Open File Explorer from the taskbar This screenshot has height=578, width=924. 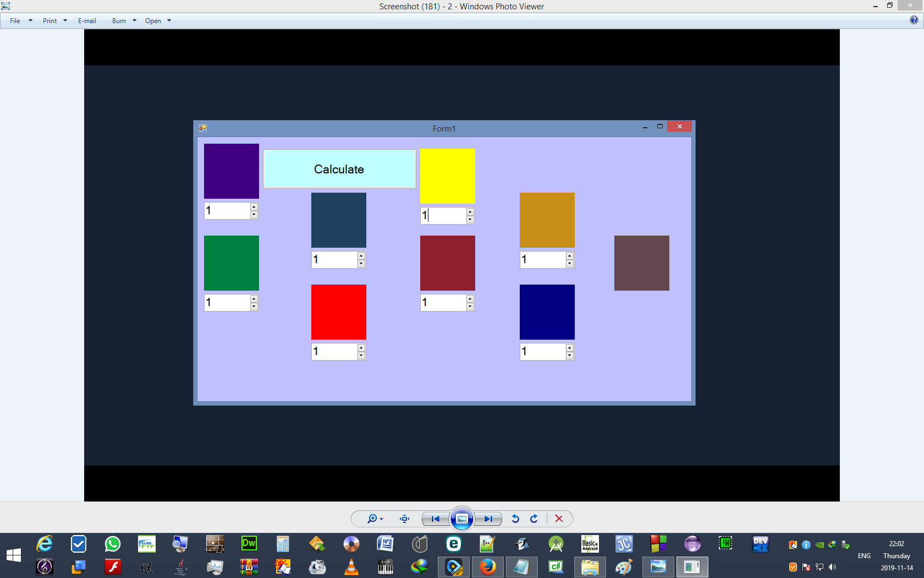(x=590, y=566)
